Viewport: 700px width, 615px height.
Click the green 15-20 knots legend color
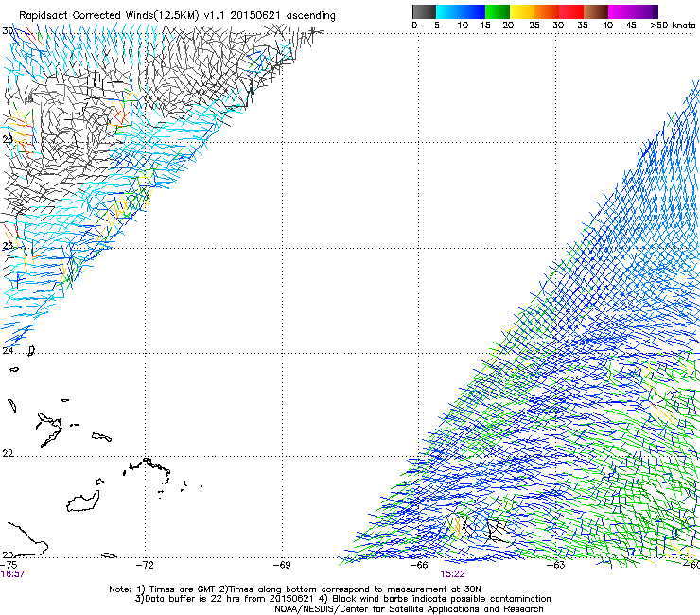pyautogui.click(x=498, y=11)
